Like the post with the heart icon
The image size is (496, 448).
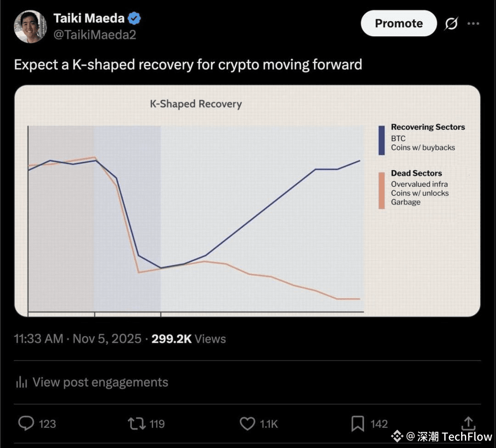tap(247, 423)
